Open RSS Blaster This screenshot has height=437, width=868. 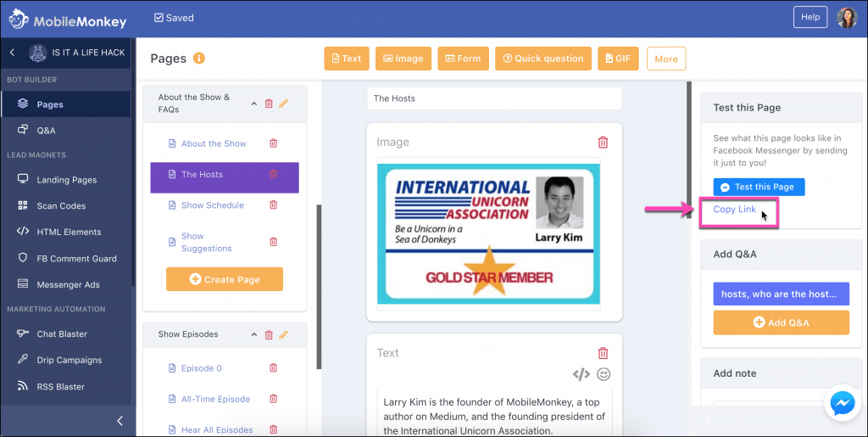click(x=65, y=387)
